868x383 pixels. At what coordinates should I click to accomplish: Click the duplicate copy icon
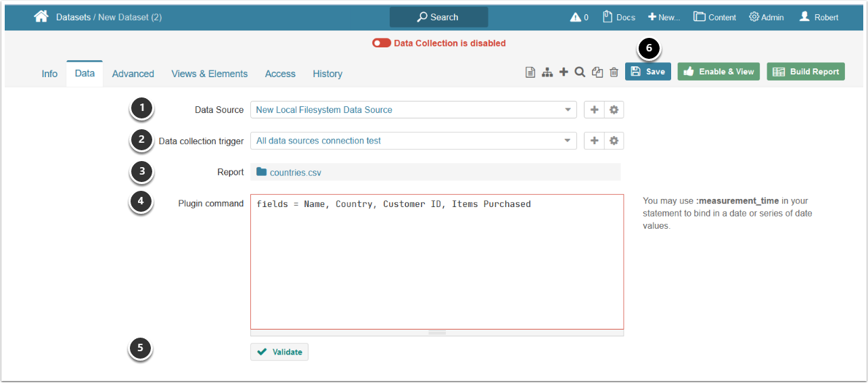(x=597, y=72)
